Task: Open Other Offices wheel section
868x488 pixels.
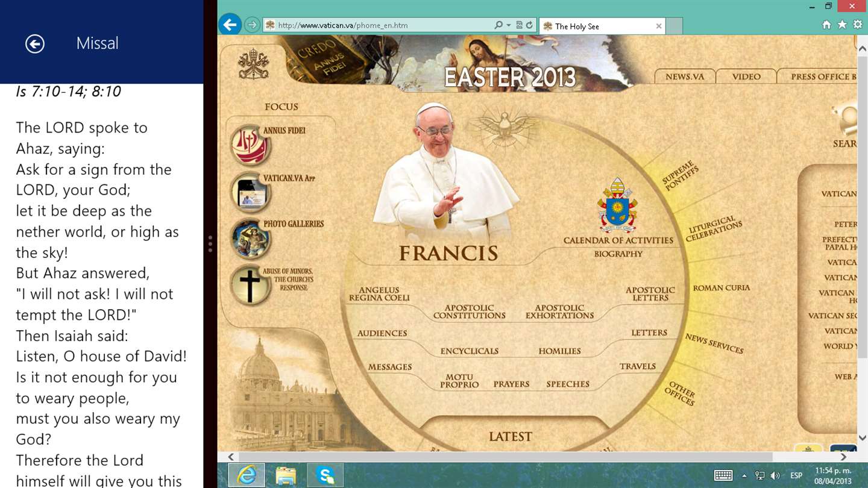Action: coord(681,393)
